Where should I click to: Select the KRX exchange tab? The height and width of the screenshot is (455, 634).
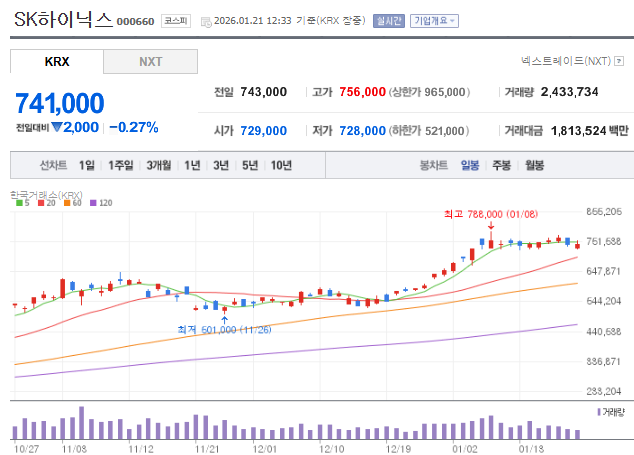[x=57, y=61]
